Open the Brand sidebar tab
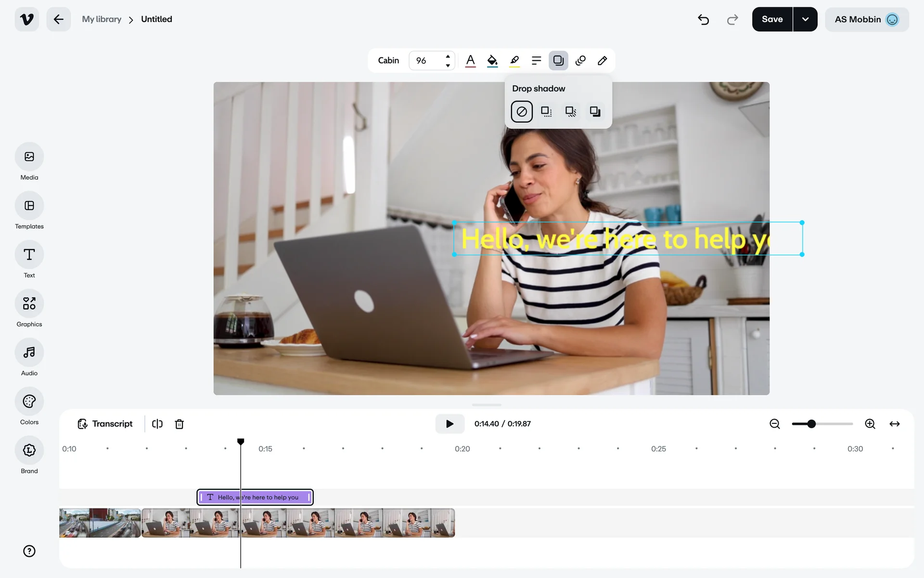 pyautogui.click(x=29, y=450)
